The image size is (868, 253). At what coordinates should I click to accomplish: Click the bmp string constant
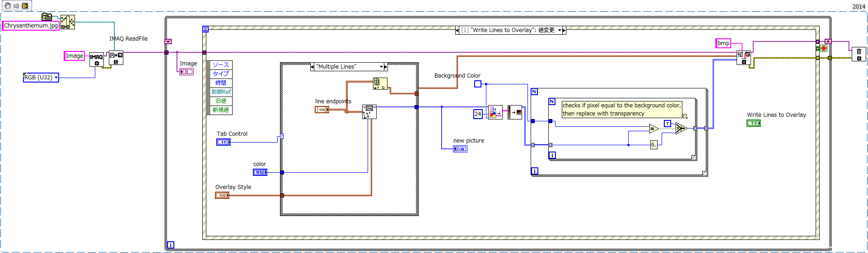(x=723, y=43)
